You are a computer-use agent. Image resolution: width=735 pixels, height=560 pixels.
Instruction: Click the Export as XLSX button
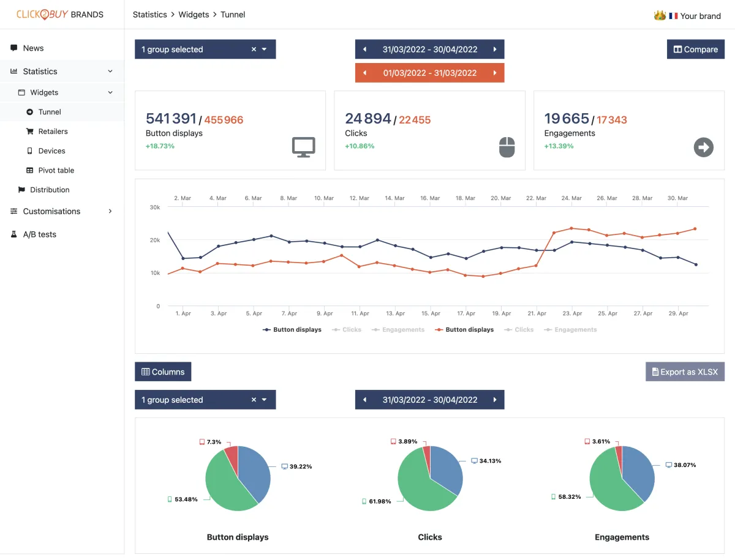point(685,371)
